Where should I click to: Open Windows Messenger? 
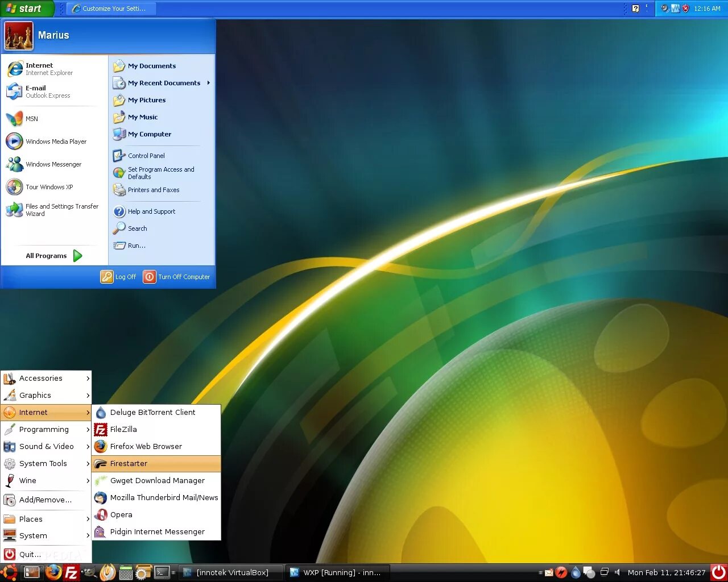55,164
